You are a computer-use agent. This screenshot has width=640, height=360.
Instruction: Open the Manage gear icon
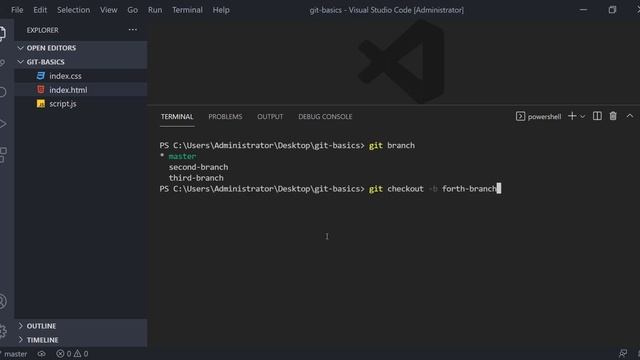[2, 331]
